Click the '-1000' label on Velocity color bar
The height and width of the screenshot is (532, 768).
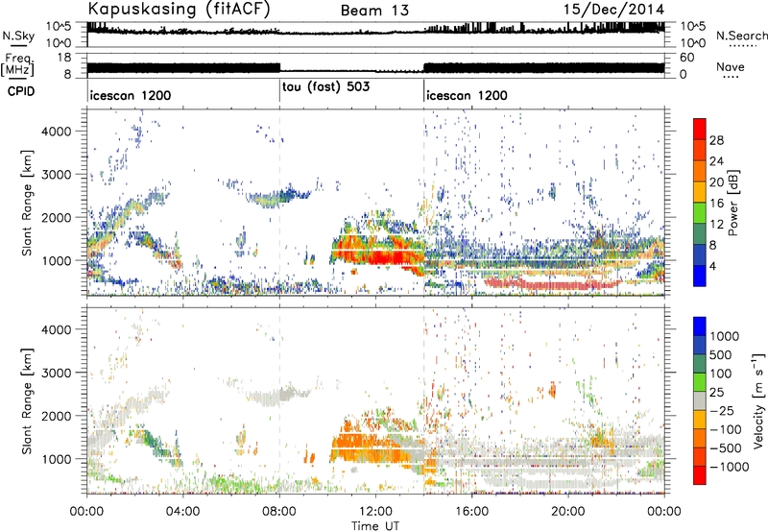[730, 467]
